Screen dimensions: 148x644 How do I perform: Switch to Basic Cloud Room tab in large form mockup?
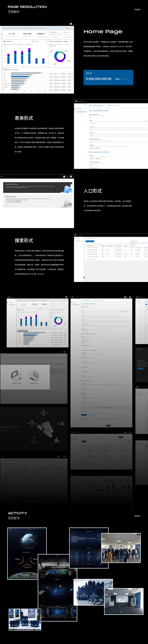pos(114,106)
